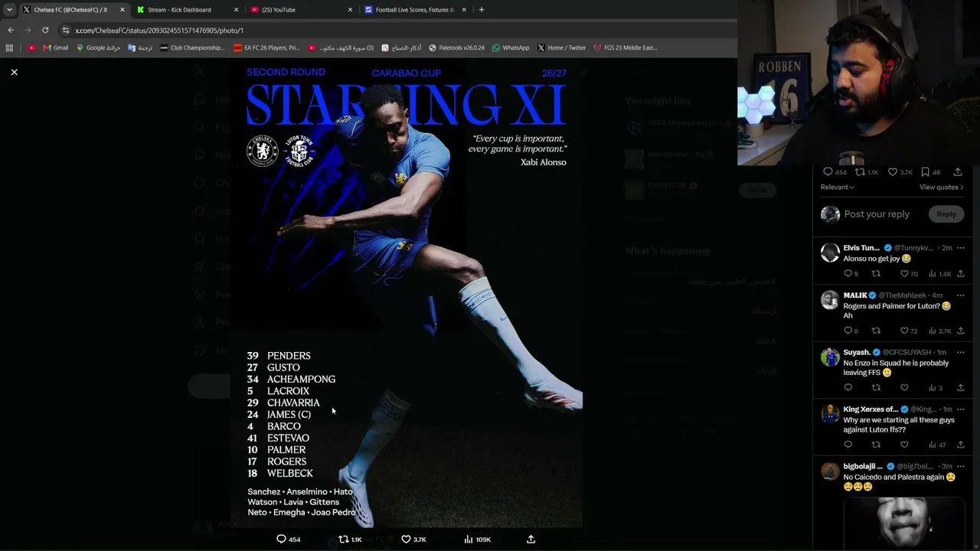Share the photo using the bottom share icon
The width and height of the screenshot is (980, 551).
coord(531,540)
